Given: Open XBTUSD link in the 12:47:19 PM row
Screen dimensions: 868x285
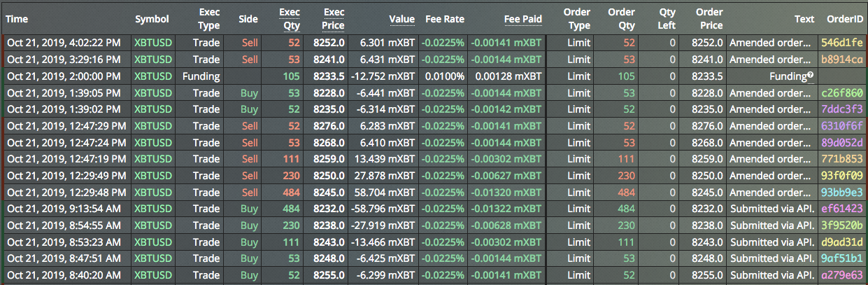Looking at the screenshot, I should pyautogui.click(x=152, y=159).
